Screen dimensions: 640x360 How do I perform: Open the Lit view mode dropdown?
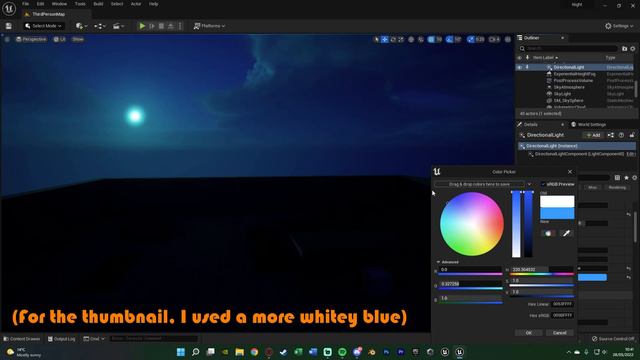coord(60,39)
